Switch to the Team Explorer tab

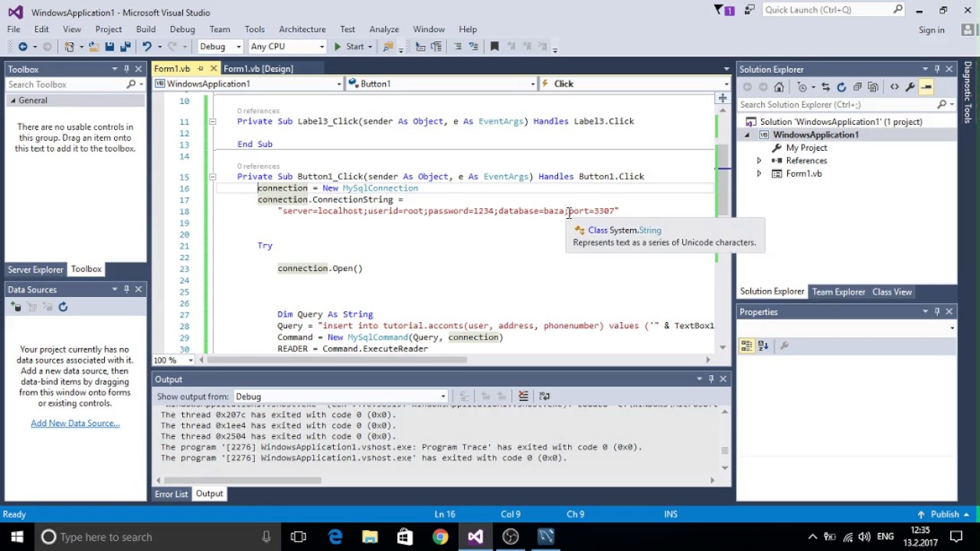[838, 292]
